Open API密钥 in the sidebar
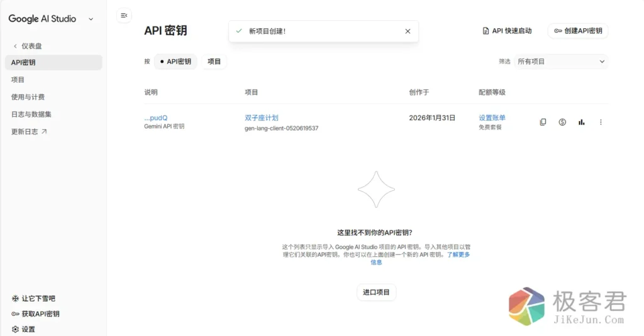 [53, 62]
